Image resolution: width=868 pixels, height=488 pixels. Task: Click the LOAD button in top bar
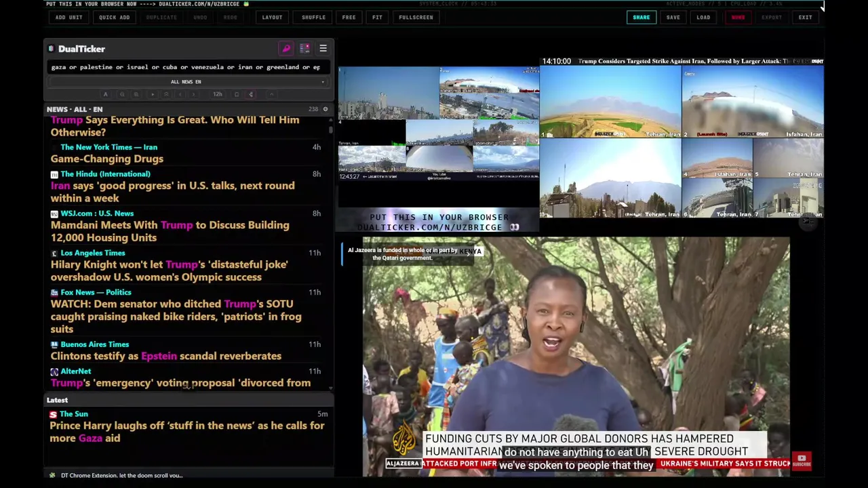point(703,18)
